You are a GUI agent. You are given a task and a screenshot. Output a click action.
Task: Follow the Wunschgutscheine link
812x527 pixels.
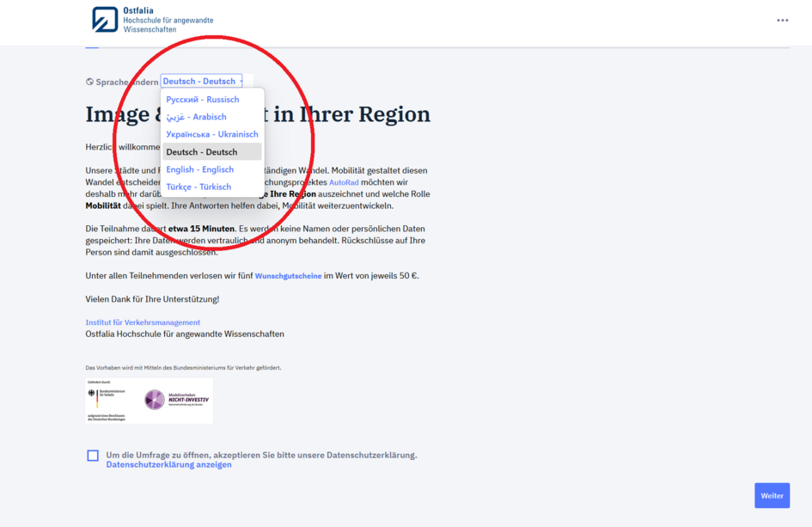pyautogui.click(x=288, y=276)
